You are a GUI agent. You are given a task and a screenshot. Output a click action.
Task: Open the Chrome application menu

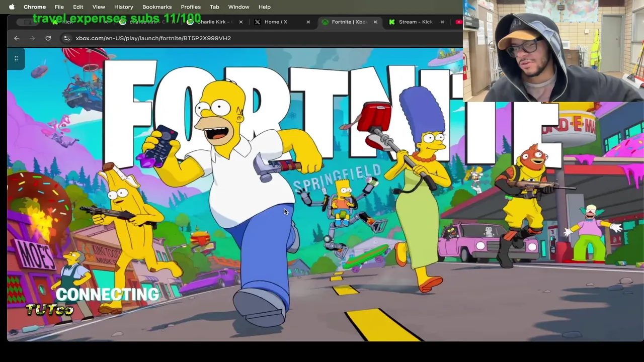[35, 7]
